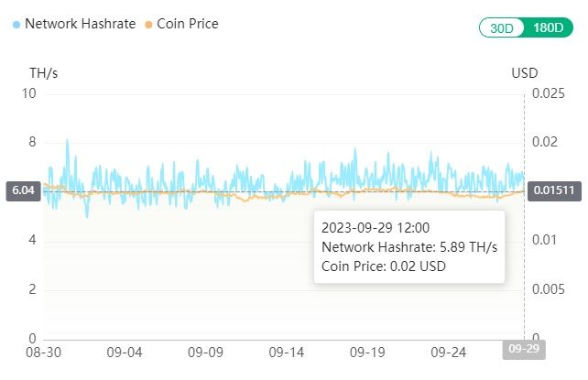Select the 180D time range

click(546, 27)
